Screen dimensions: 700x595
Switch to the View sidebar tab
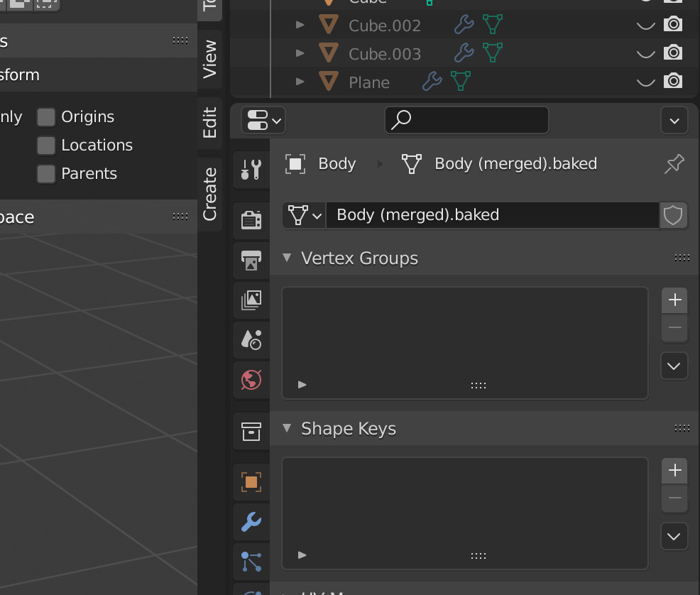pyautogui.click(x=210, y=59)
